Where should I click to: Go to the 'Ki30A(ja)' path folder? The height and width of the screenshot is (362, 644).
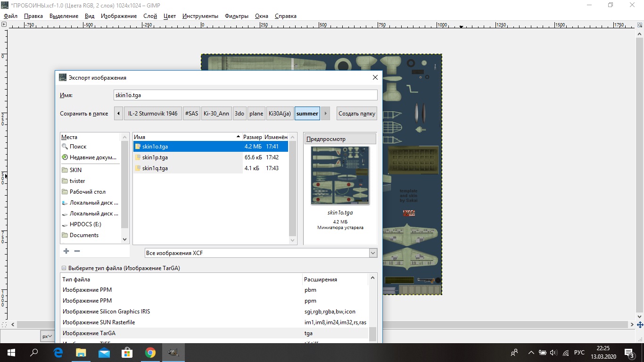coord(280,114)
